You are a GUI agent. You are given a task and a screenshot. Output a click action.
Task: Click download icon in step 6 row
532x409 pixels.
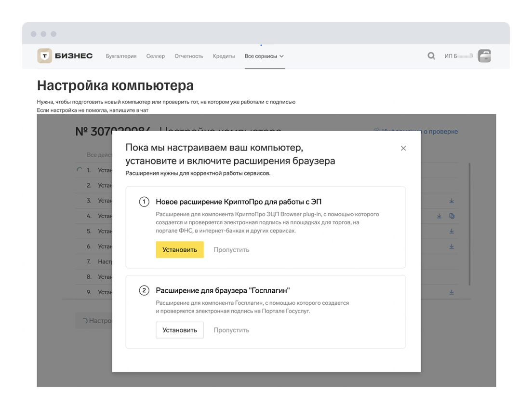452,246
